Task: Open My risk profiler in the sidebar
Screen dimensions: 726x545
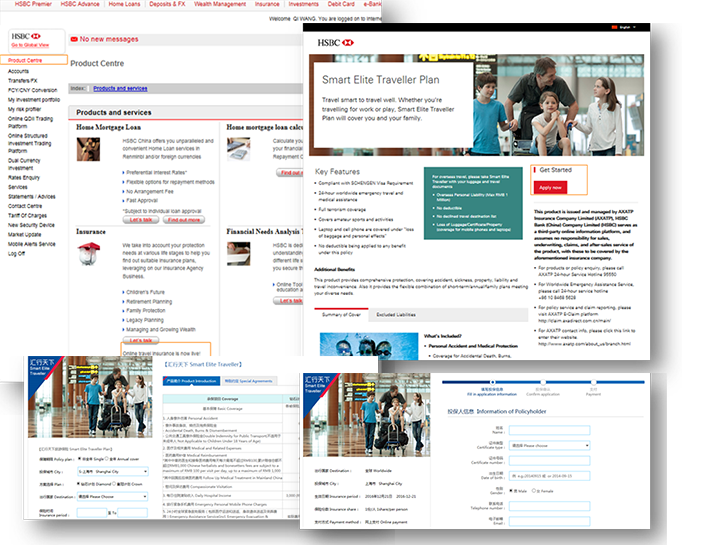Action: pyautogui.click(x=25, y=109)
